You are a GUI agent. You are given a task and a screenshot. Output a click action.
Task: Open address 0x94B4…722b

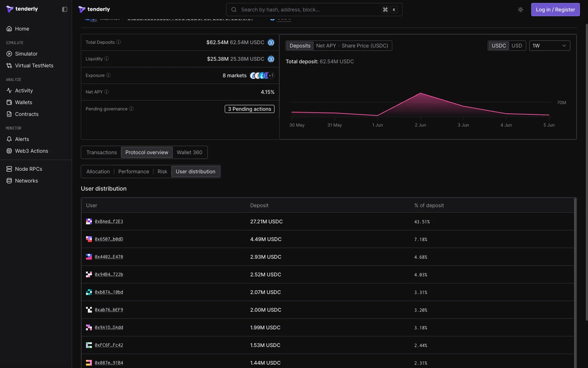(109, 275)
